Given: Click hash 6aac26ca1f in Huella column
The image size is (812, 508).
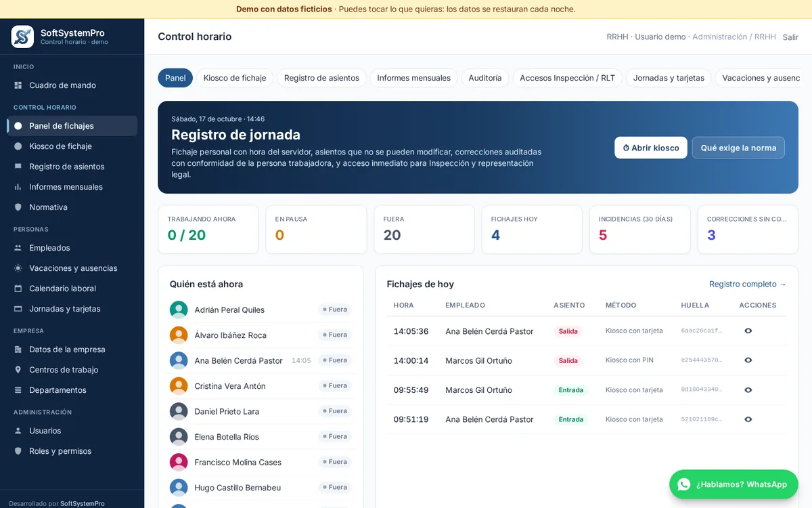Looking at the screenshot, I should coord(702,331).
